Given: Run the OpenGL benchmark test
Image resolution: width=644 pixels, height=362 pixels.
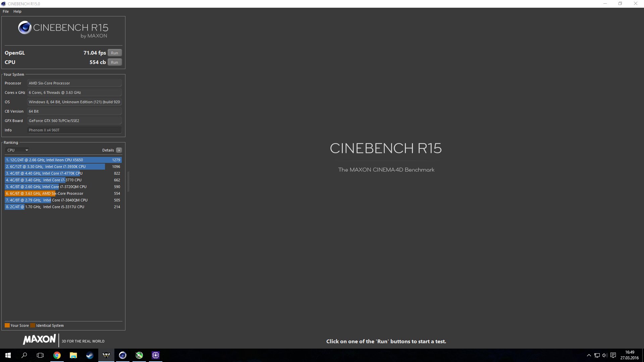Looking at the screenshot, I should pos(115,53).
